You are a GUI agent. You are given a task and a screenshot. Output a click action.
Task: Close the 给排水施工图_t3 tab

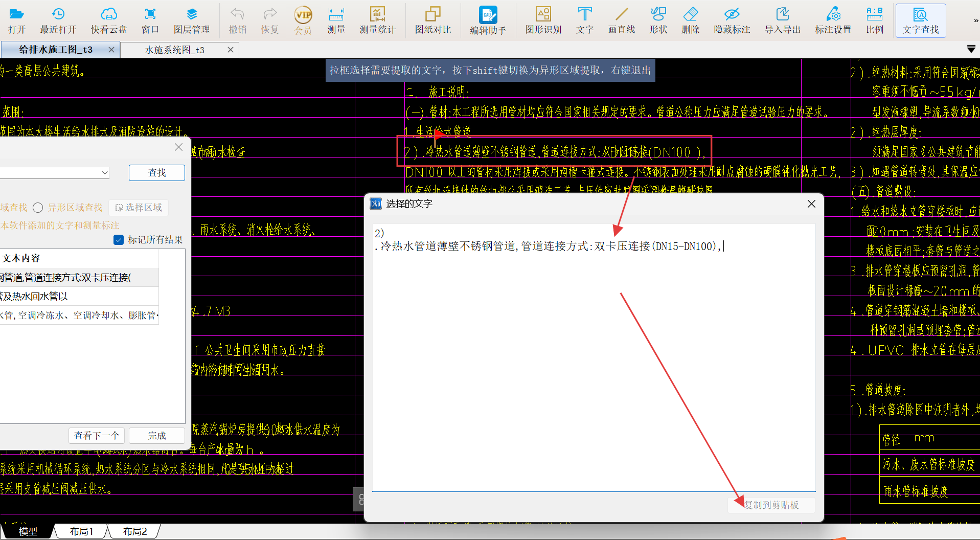[x=111, y=50]
